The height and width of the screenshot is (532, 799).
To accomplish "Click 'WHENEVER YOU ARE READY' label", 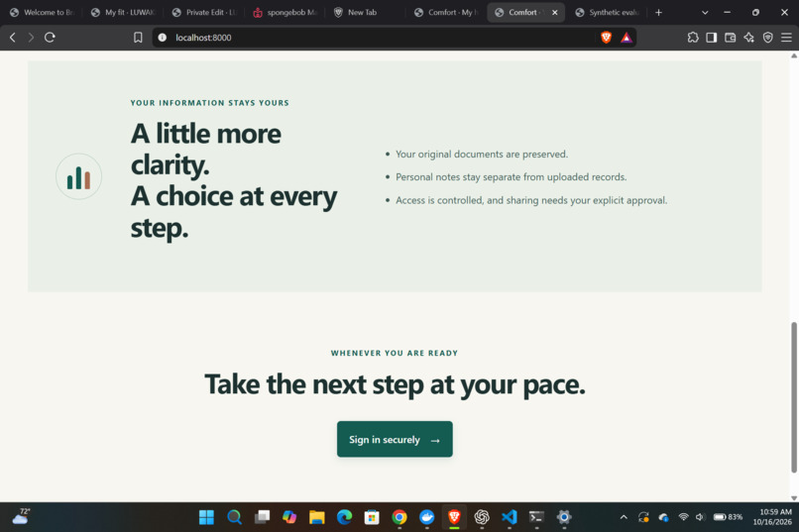I will point(395,353).
